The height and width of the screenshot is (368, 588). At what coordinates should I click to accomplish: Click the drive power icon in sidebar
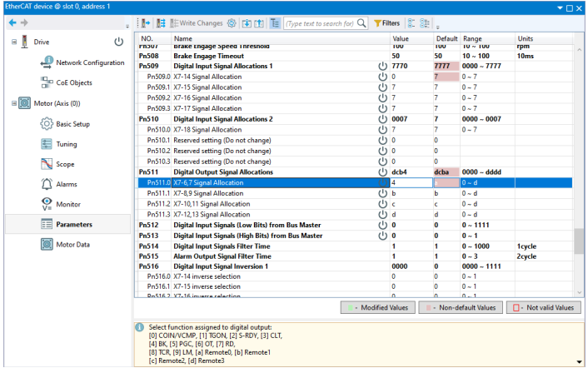(x=118, y=42)
